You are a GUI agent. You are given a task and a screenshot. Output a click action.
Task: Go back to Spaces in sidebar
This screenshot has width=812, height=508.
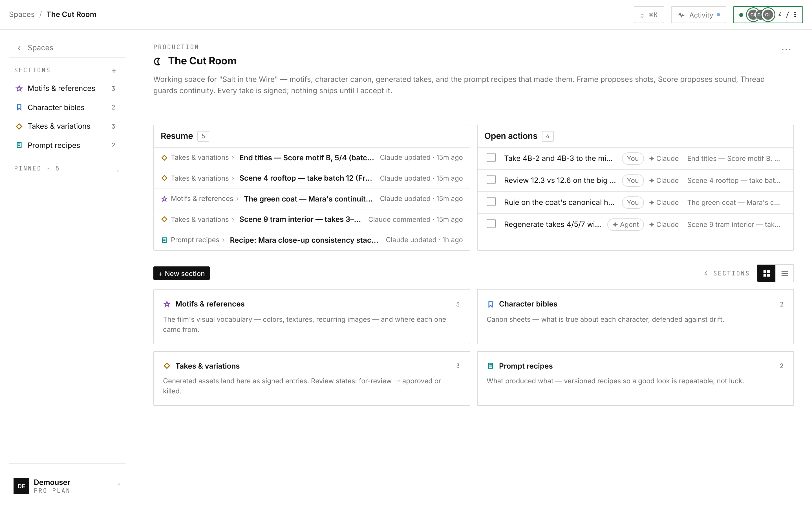click(40, 48)
